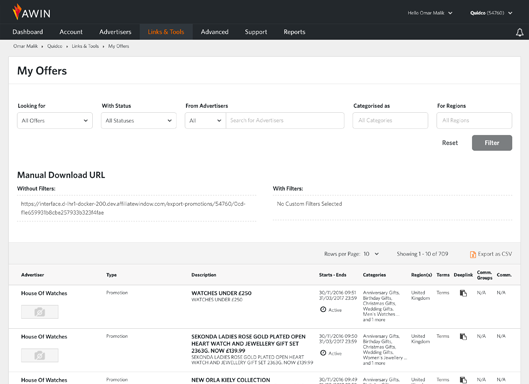Screen dimensions: 529x384
Task: Click the Filter button
Action: click(x=492, y=143)
